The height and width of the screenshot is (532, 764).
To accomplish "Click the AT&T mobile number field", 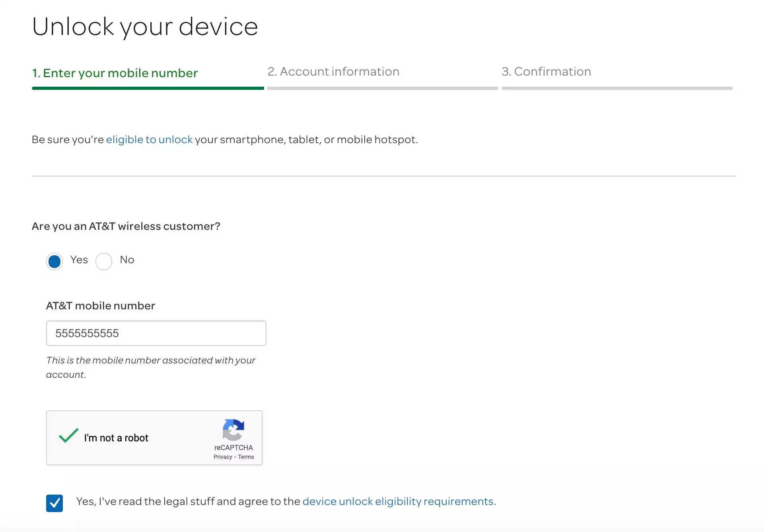I will (156, 333).
